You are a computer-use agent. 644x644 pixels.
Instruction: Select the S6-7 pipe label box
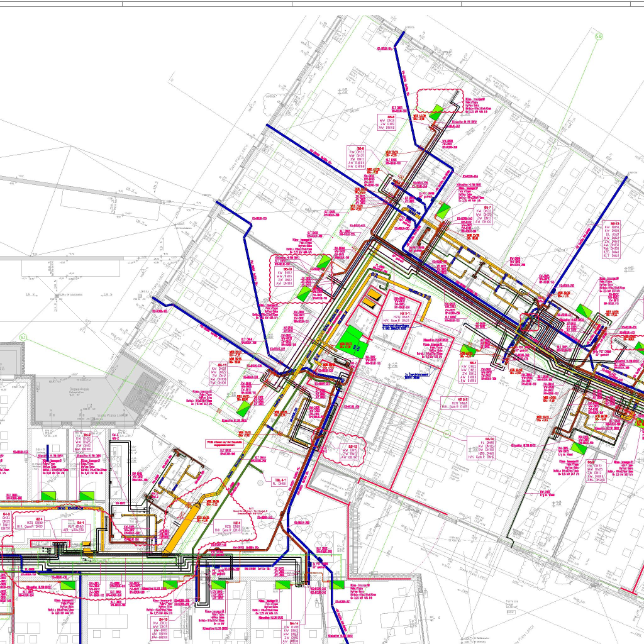482,215
